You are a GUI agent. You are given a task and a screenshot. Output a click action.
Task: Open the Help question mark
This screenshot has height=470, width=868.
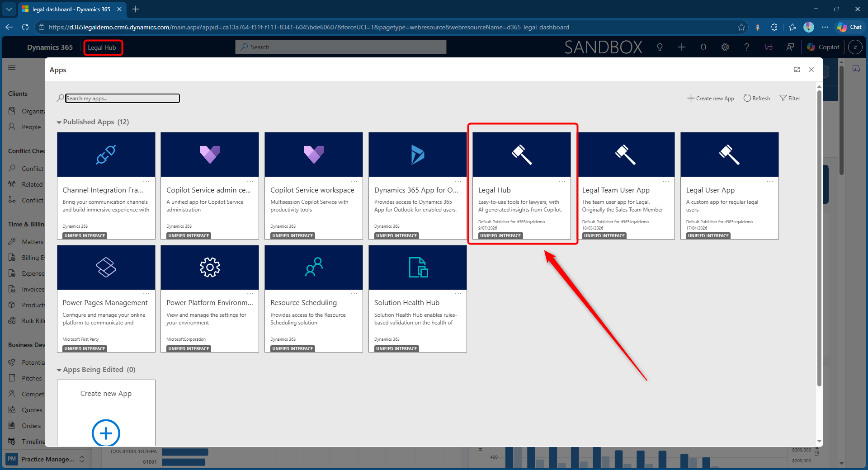tap(747, 47)
